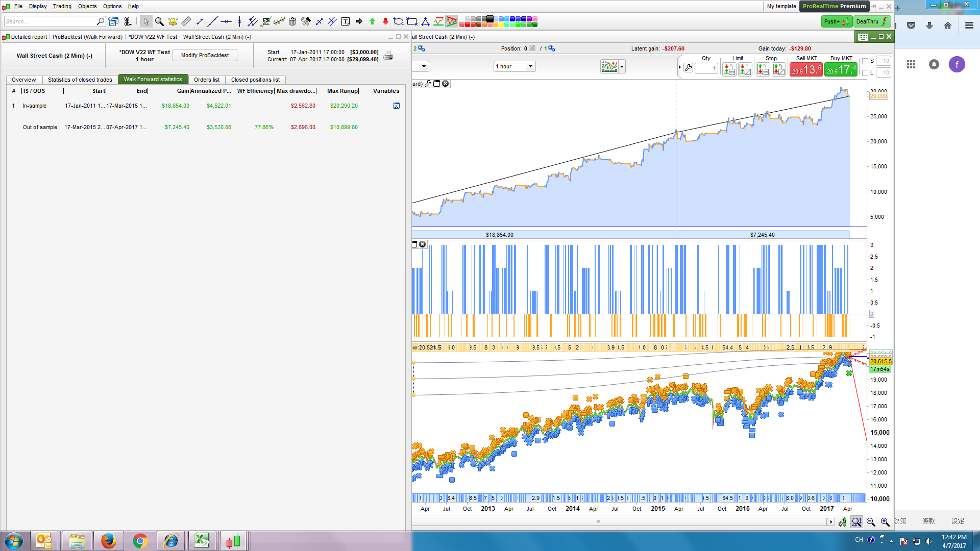This screenshot has height=551, width=980.
Task: Select the ruler measuring tool
Action: click(186, 21)
